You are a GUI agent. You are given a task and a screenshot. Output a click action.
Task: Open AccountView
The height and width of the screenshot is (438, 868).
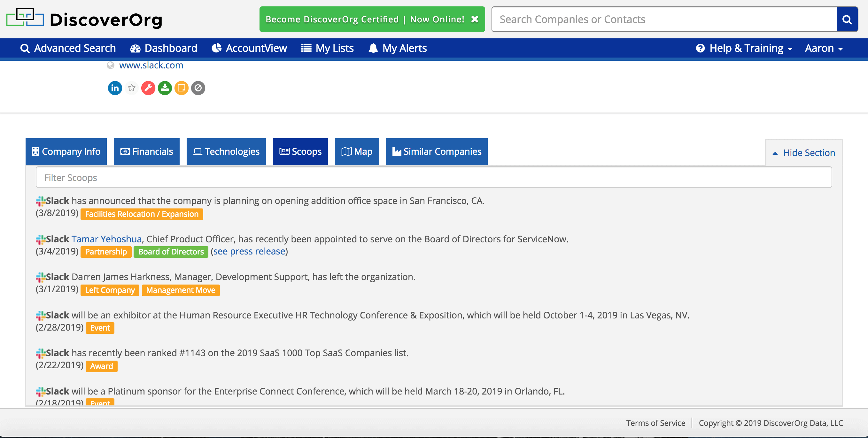pos(249,48)
